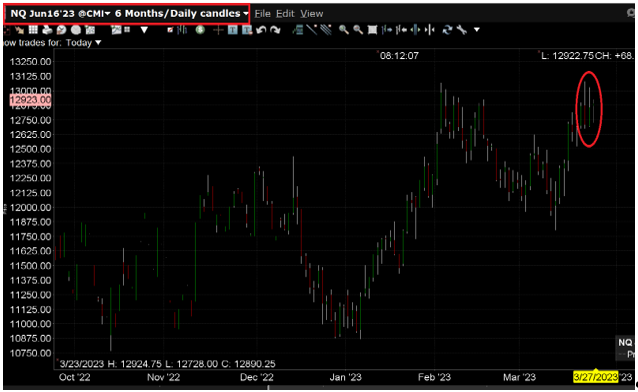Toggle the crosshair cursor tool
Viewport: 638px width, 392px height.
pos(218,29)
